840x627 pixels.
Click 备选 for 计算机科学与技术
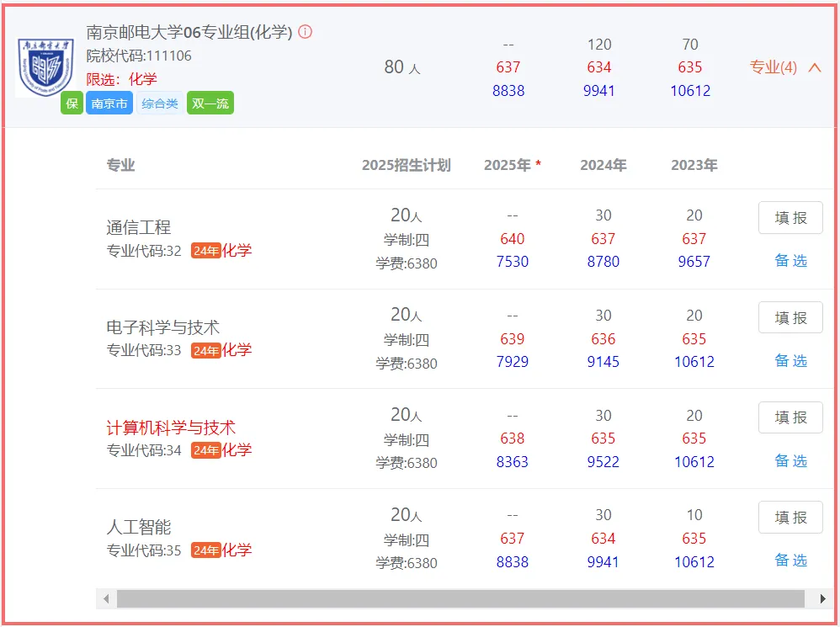(790, 460)
